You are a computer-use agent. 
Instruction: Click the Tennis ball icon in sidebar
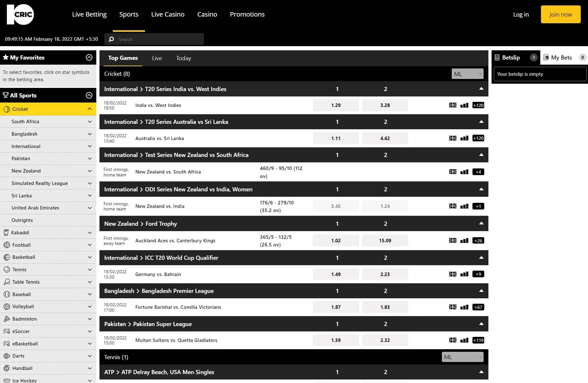coord(7,269)
